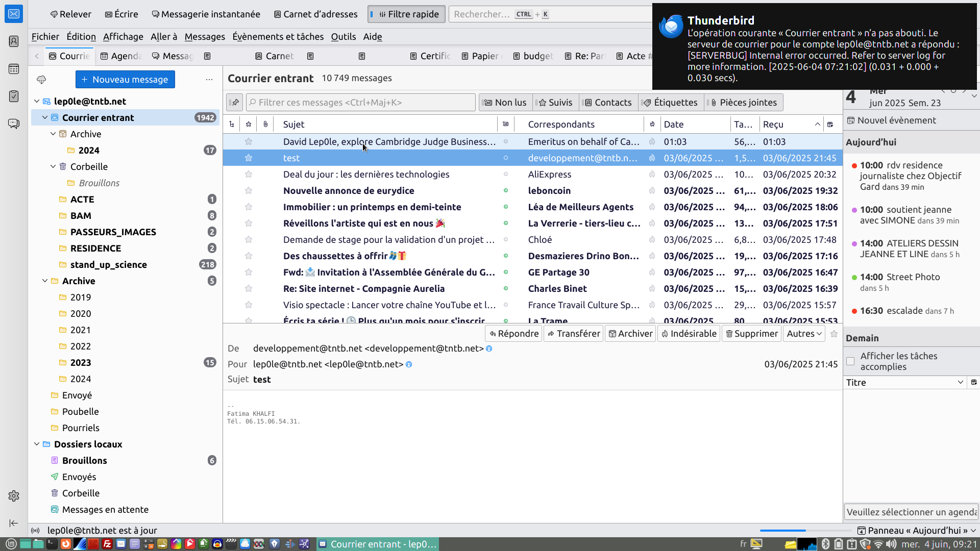This screenshot has height=551, width=980.
Task: Open the 'Autres' dropdown in message header
Action: tap(804, 334)
